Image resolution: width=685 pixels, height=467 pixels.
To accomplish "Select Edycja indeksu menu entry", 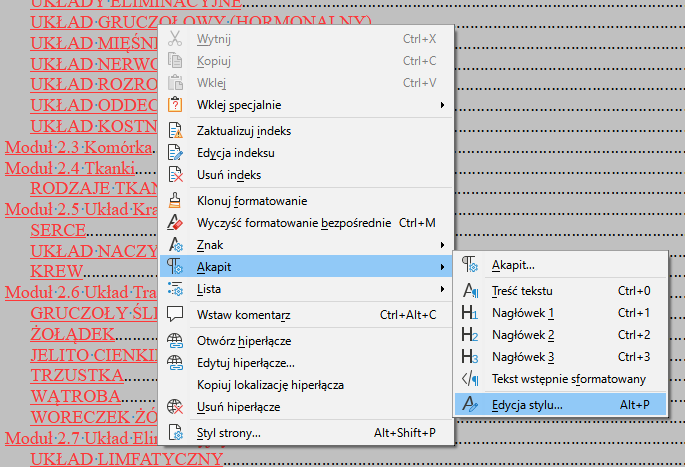I will click(306, 153).
